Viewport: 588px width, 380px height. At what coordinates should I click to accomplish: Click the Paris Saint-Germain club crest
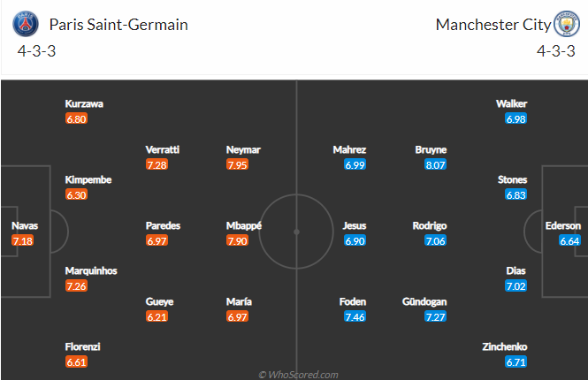point(29,24)
